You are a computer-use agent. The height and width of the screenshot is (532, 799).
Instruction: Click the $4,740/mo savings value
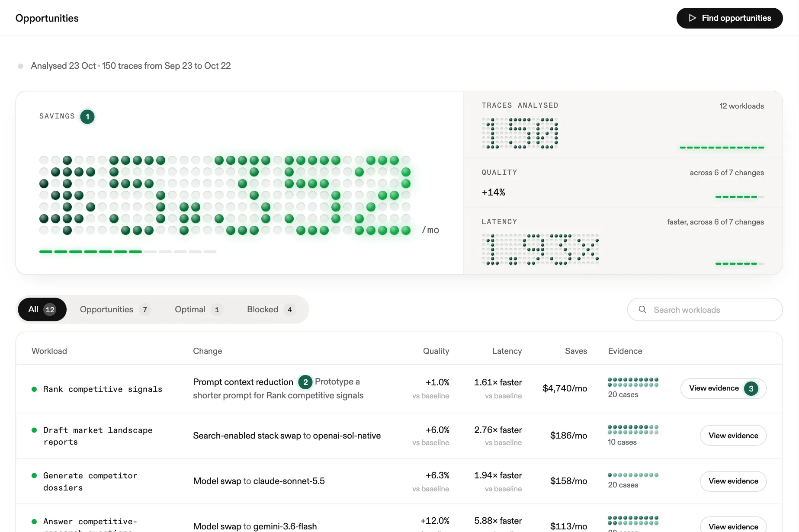(565, 388)
